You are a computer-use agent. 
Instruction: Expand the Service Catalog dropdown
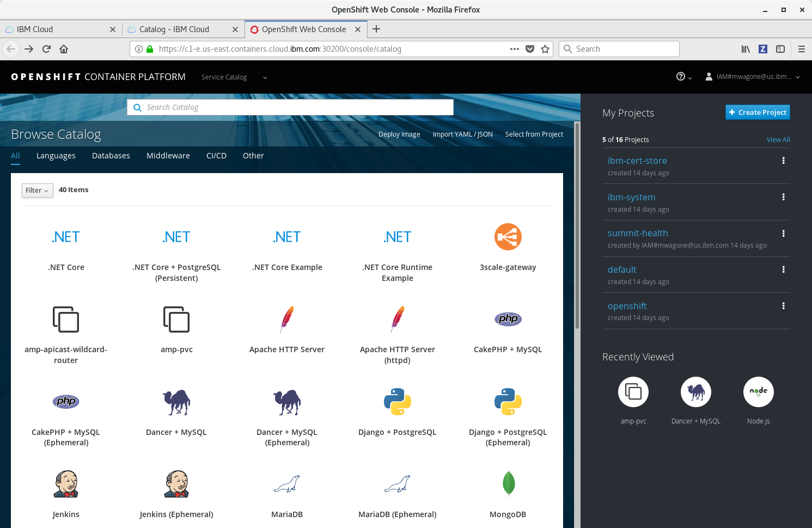pyautogui.click(x=234, y=77)
